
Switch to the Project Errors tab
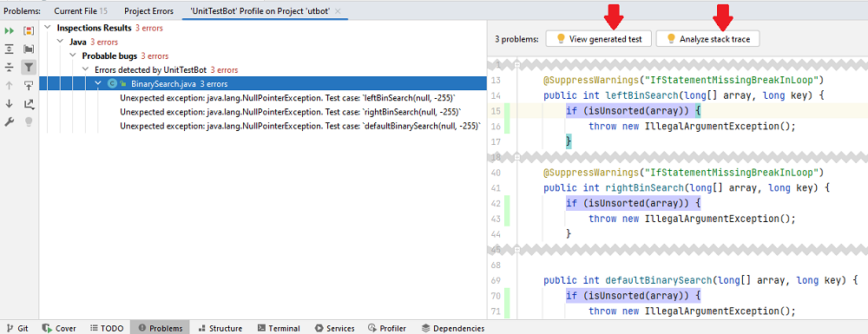[x=148, y=11]
